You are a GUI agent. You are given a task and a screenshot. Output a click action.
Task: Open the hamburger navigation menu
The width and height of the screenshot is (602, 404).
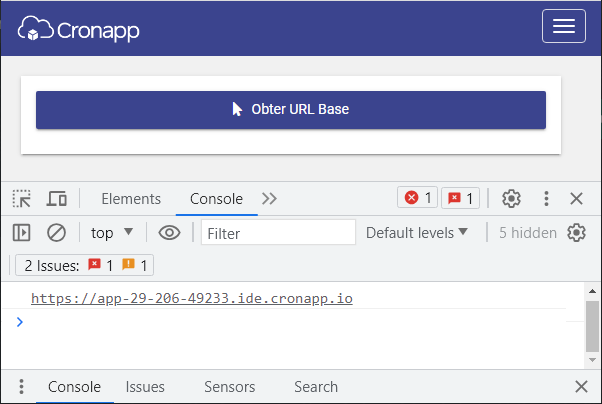564,26
